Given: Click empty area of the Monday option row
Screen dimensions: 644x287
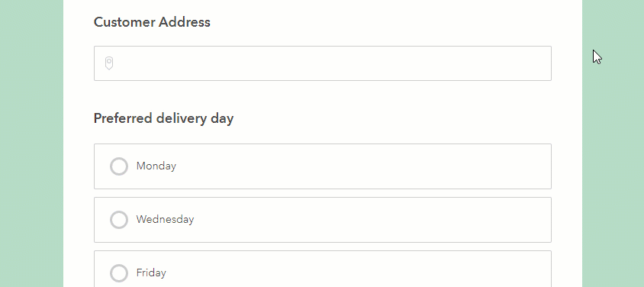Looking at the screenshot, I should [x=363, y=166].
